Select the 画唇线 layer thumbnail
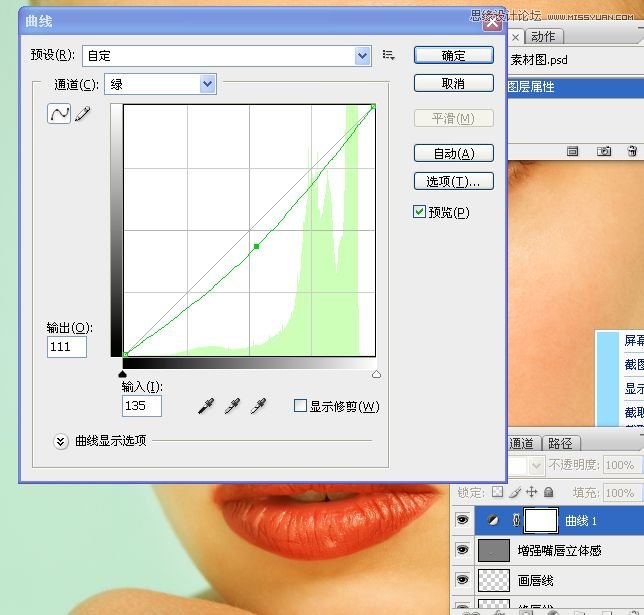 point(494,580)
